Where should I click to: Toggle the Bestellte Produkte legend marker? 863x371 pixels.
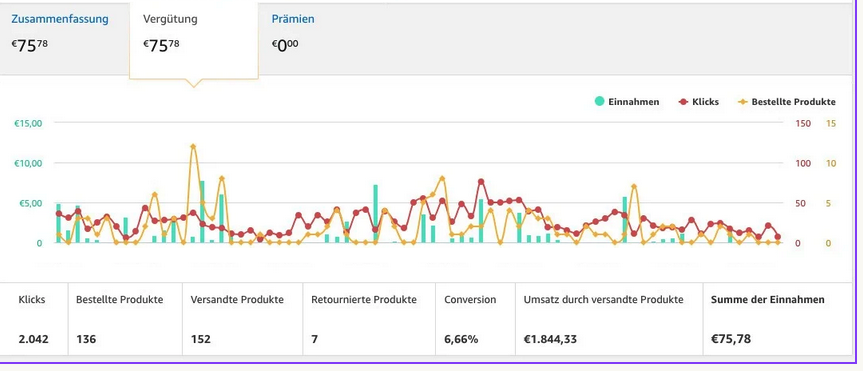point(742,102)
